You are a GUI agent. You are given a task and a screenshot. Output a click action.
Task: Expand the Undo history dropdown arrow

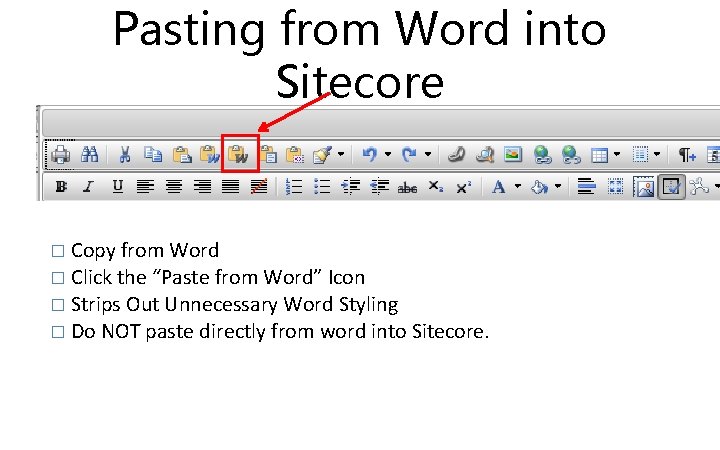pyautogui.click(x=388, y=154)
